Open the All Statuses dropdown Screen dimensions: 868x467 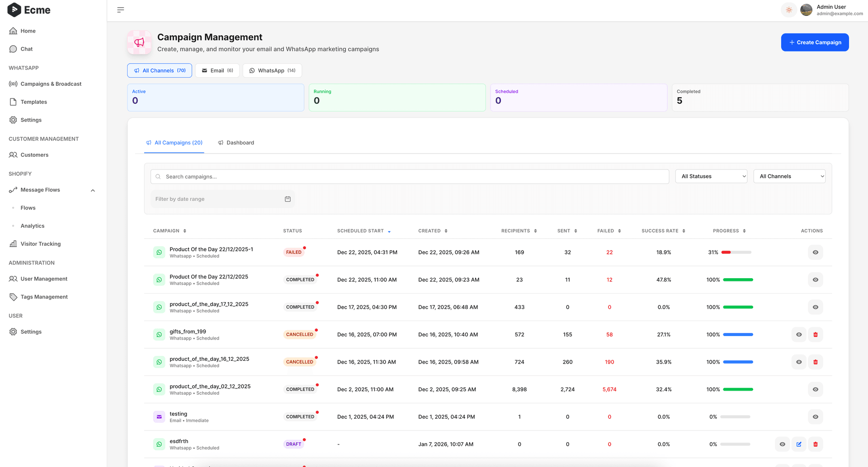click(x=711, y=176)
